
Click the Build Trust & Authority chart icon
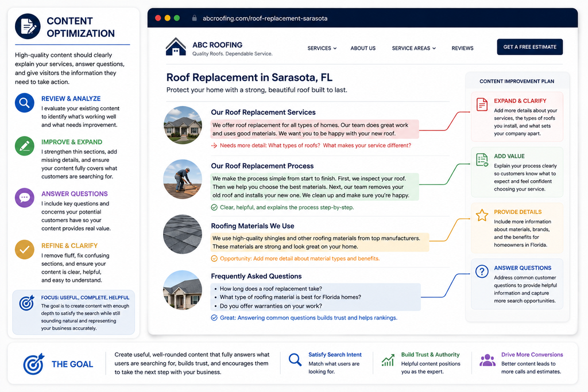[x=388, y=360]
